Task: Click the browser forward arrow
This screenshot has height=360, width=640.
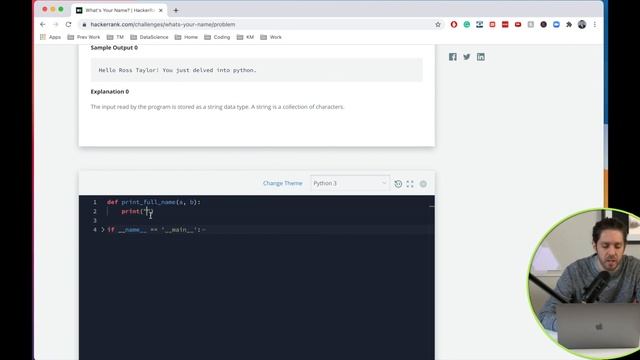Action: tap(56, 24)
